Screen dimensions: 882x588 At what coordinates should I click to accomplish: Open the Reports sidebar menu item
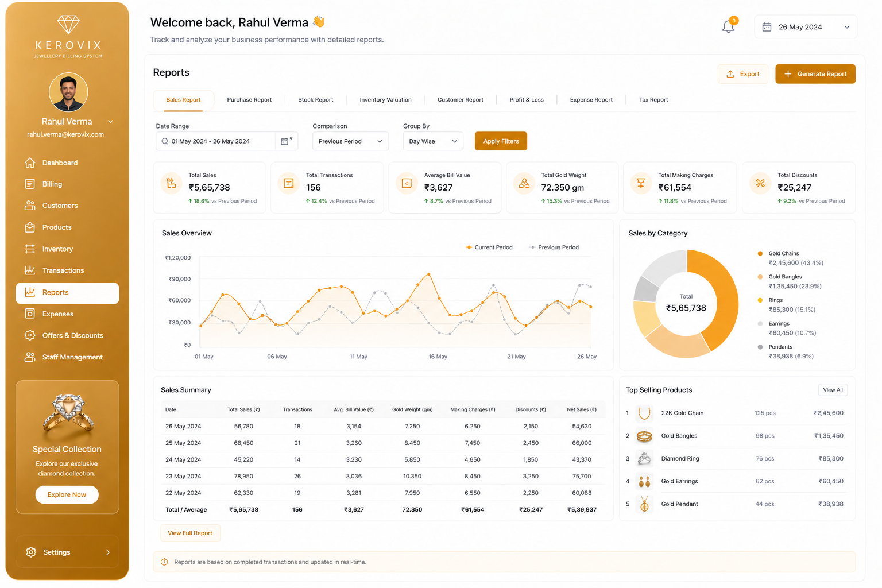(x=67, y=293)
